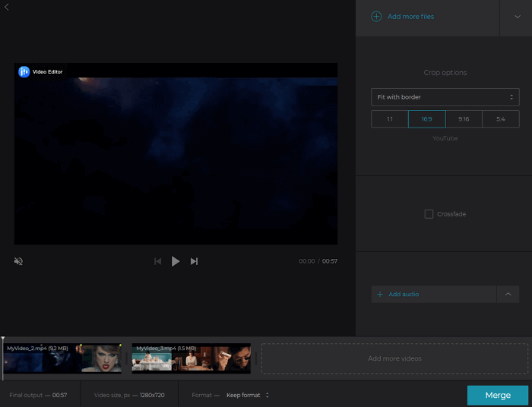Select the 1:1 aspect ratio
Viewport: 532px width, 407px height.
(x=389, y=119)
